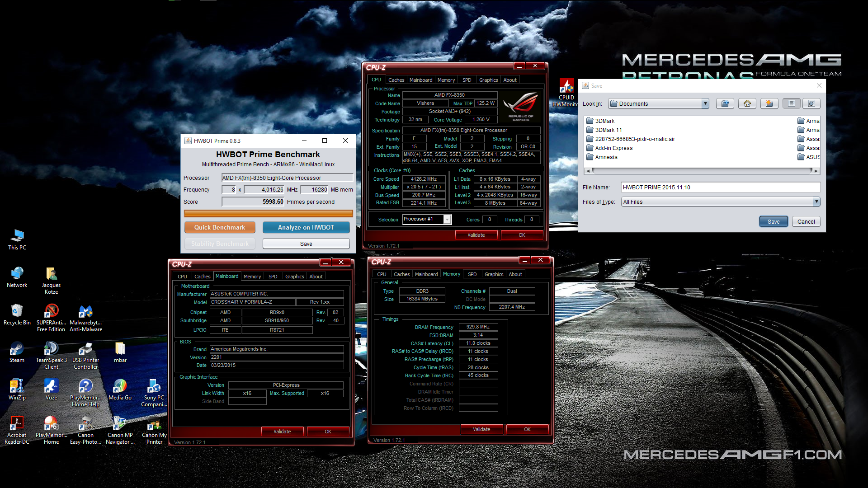Click the file list horizontal scrollbar track
This screenshot has height=488, width=868.
tap(702, 171)
